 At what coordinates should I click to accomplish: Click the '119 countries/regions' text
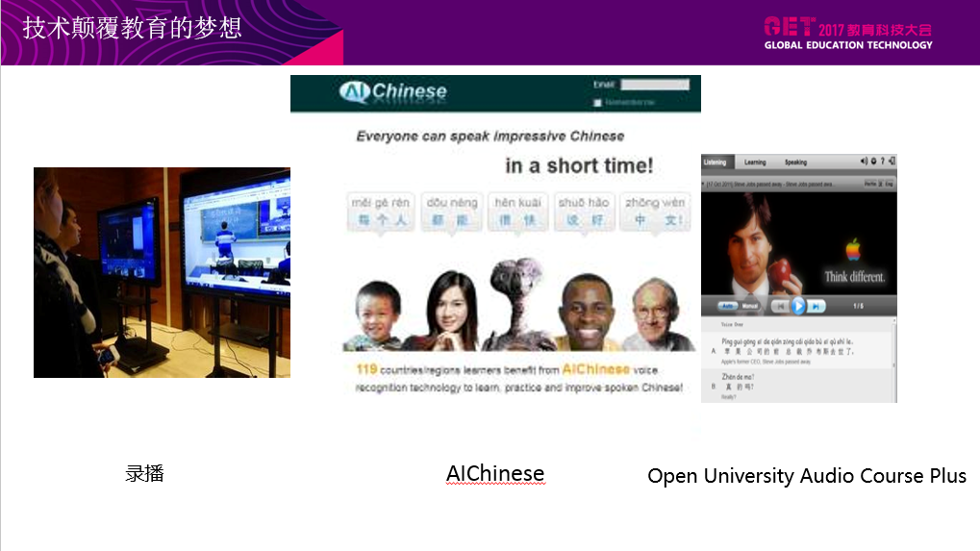point(519,379)
